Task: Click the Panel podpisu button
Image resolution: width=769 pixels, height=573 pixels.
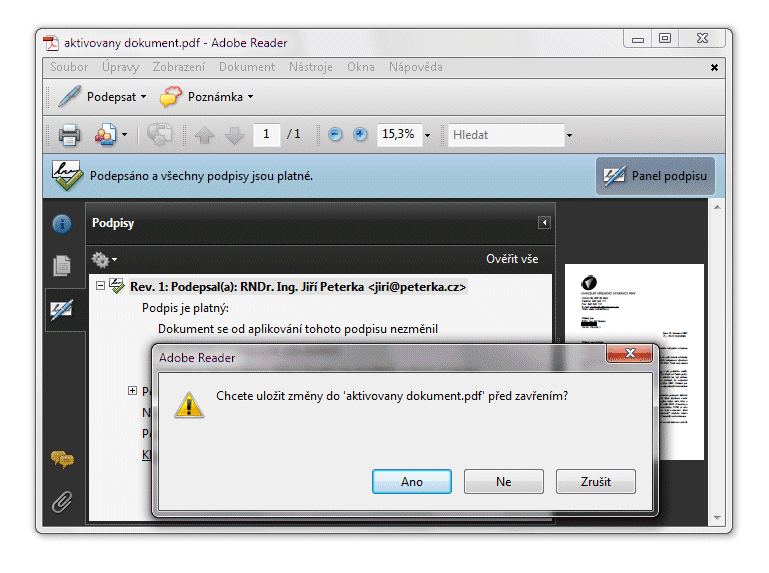Action: point(655,176)
